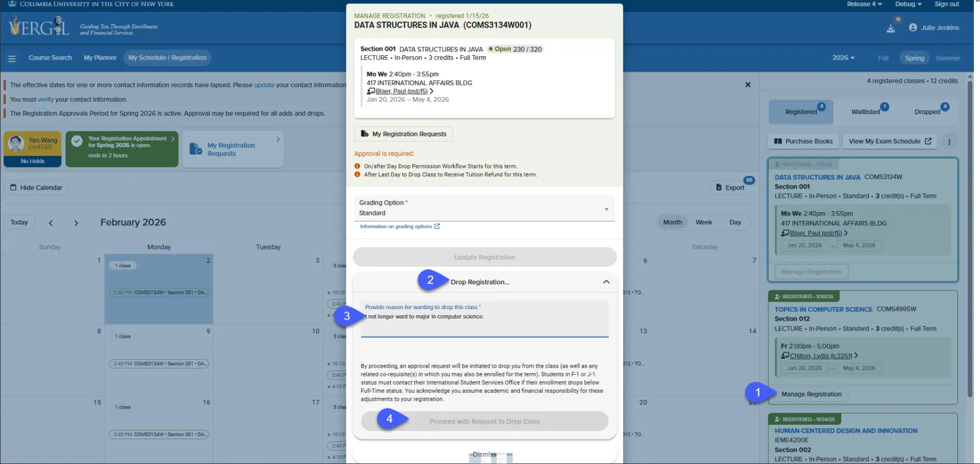Collapse the Drop Registration section
Viewport: 980px width, 464px height.
606,282
